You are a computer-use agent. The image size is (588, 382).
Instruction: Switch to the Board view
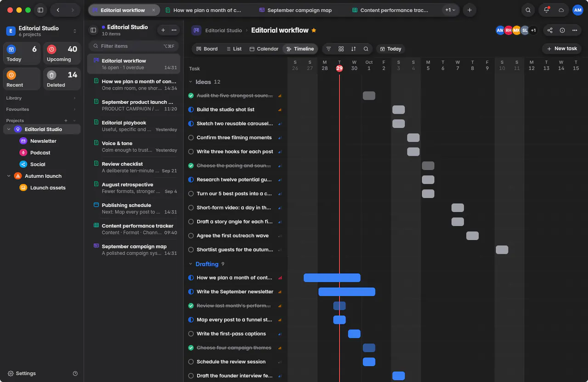(x=207, y=49)
